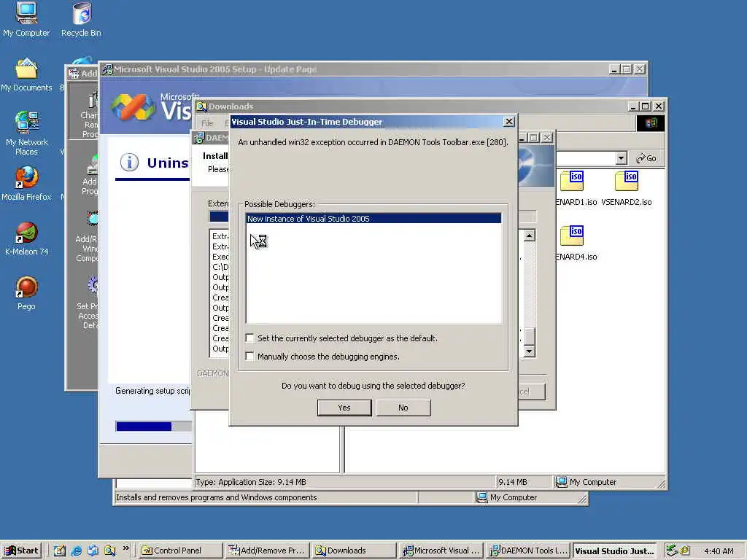Viewport: 747px width, 560px height.
Task: Enable set selected debugger as default
Action: pos(249,338)
